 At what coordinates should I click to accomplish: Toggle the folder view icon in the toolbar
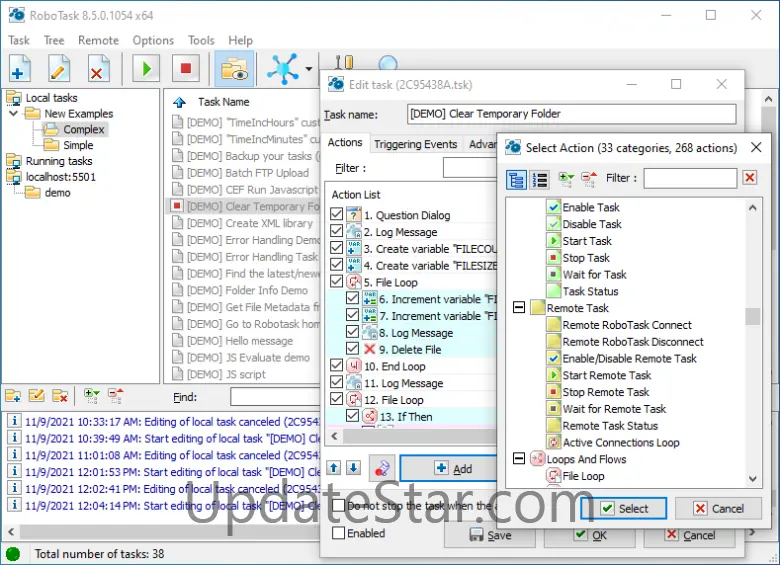pyautogui.click(x=234, y=69)
